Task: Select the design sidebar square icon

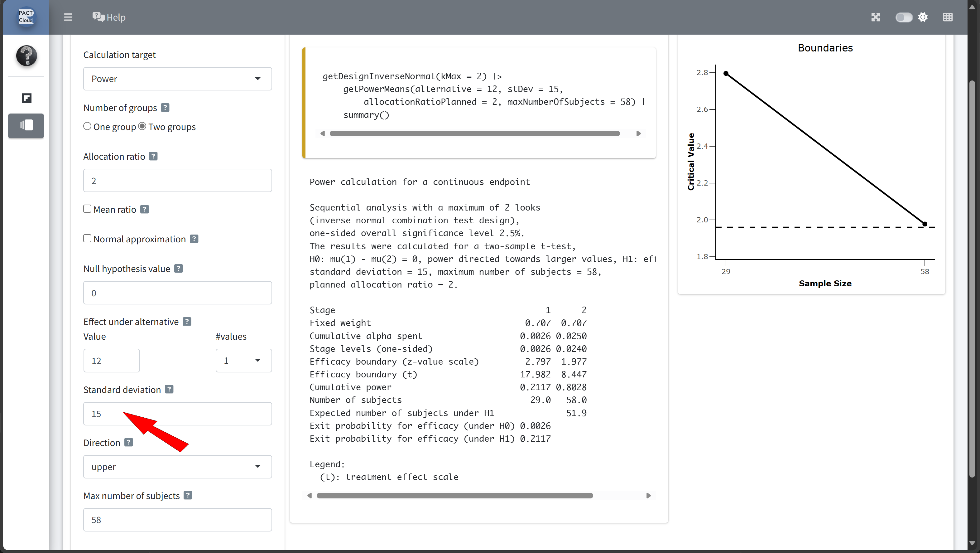Action: pos(26,98)
